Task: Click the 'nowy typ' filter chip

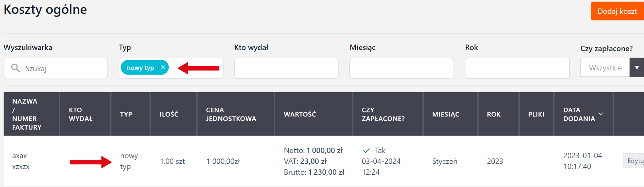Action: pos(140,68)
